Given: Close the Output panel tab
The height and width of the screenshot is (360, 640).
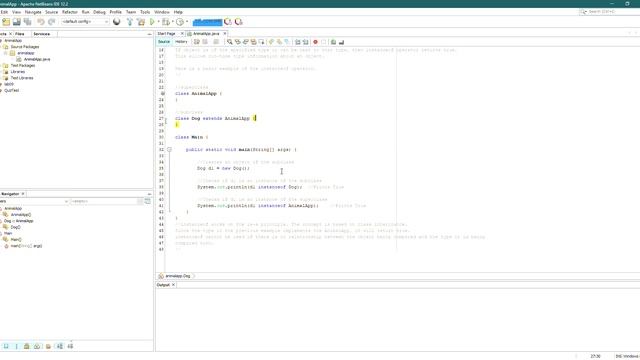Looking at the screenshot, I should (x=173, y=285).
